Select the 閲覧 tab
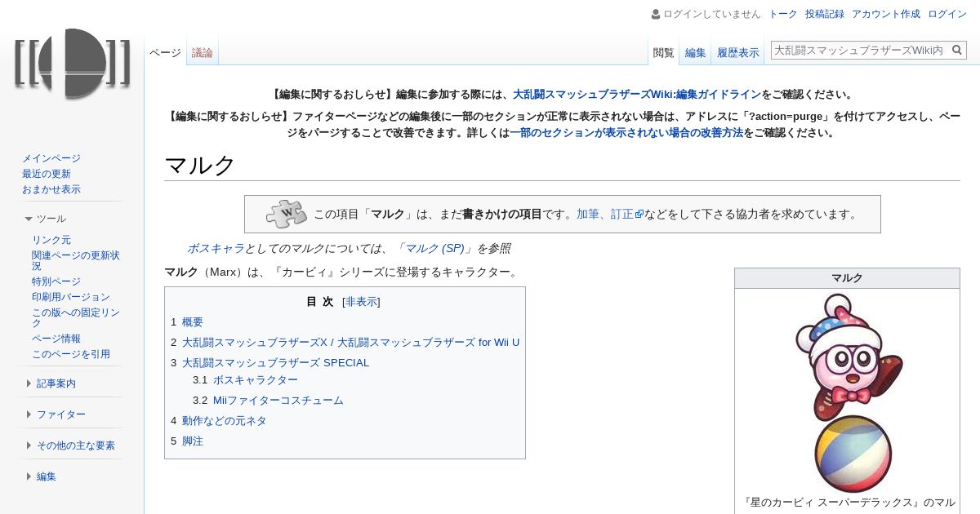Screen dimensions: 980x514 [664, 52]
